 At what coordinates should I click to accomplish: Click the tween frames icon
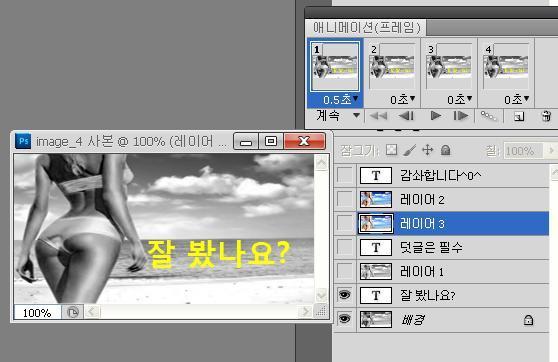tap(488, 116)
